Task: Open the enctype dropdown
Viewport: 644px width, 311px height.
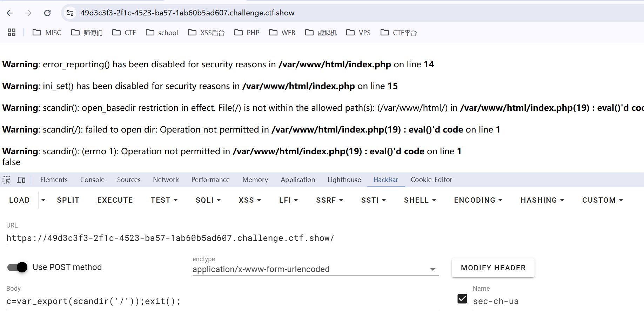Action: [432, 269]
